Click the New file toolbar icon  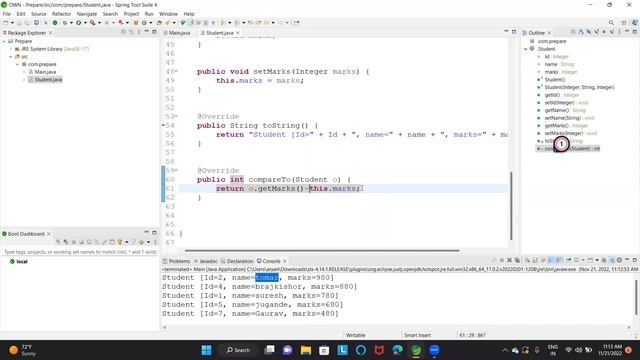[x=6, y=23]
